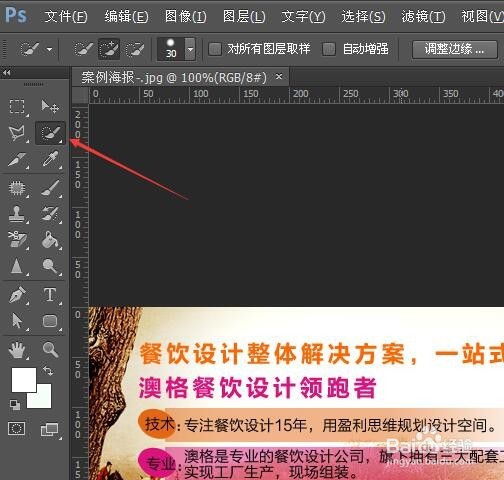Enable 自动增强 checkbox
Image resolution: width=504 pixels, height=480 pixels.
(329, 49)
